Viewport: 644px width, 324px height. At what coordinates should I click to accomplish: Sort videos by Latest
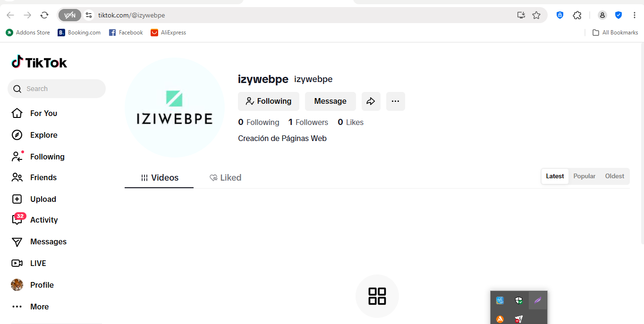tap(555, 176)
